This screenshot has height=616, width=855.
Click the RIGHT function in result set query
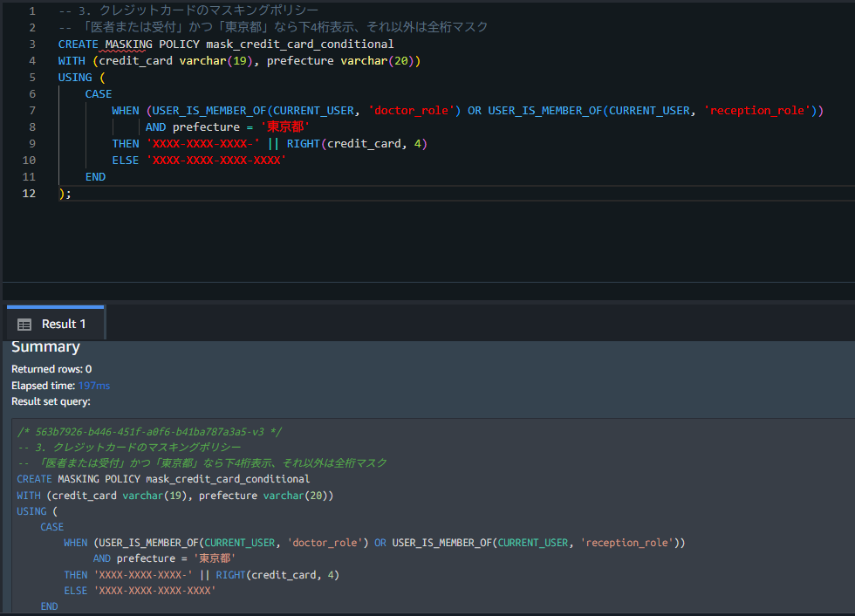230,575
